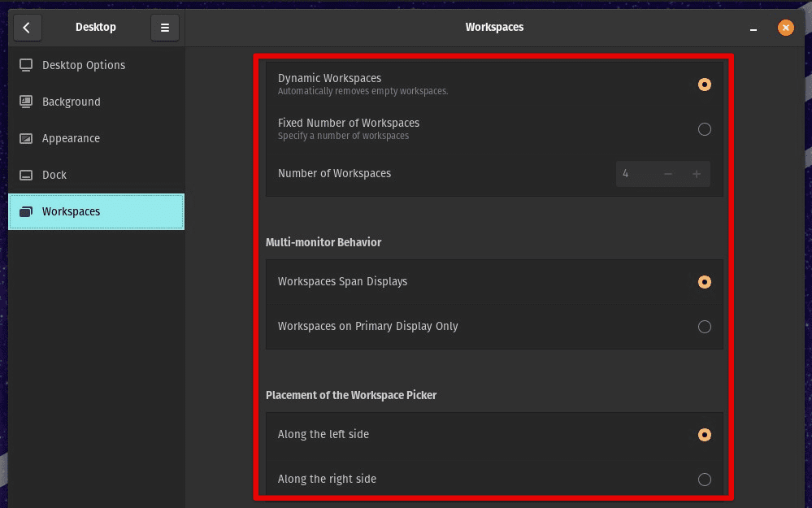Select the Dynamic Workspaces radio button

(x=704, y=85)
